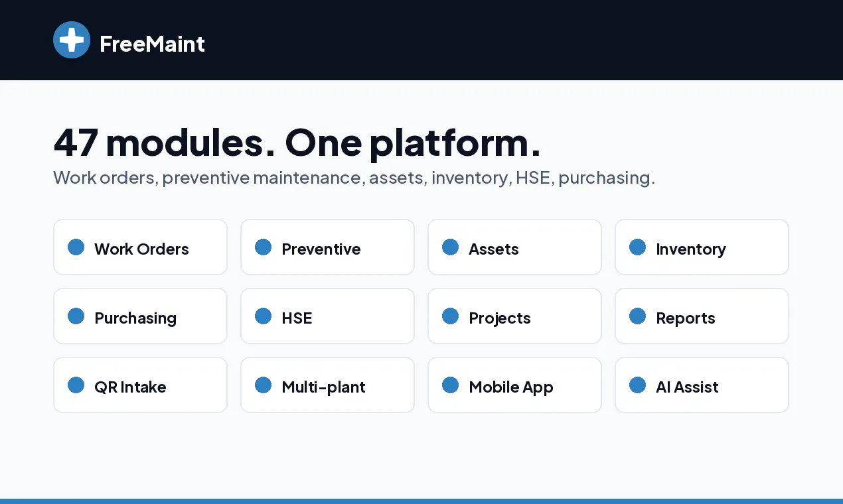The image size is (843, 504).
Task: Click the blue dot beside Work Orders
Action: (x=76, y=247)
